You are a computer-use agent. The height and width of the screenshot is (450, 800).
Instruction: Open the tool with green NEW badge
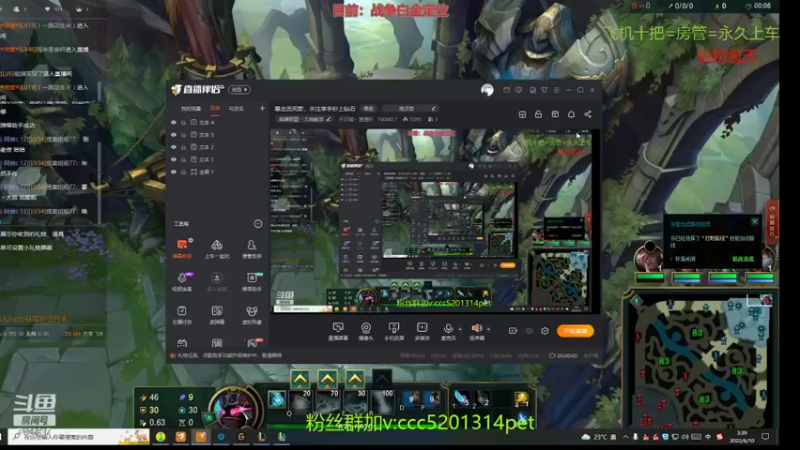click(x=252, y=281)
